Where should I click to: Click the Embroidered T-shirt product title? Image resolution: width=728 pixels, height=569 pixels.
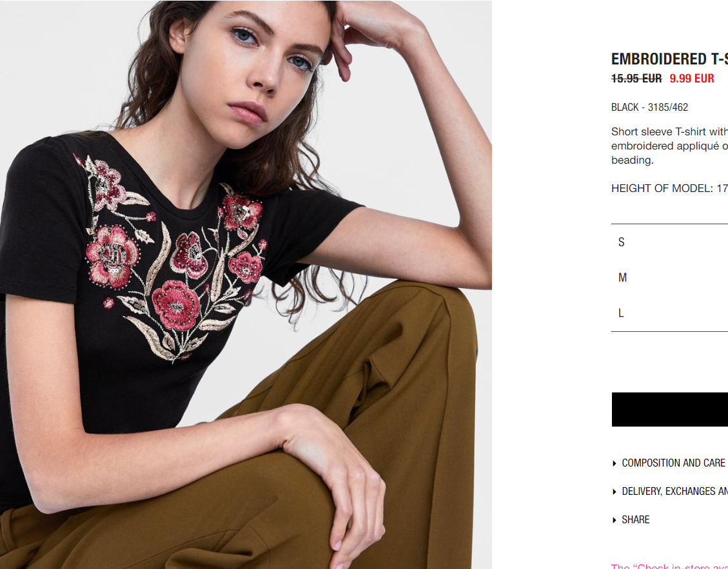click(669, 59)
